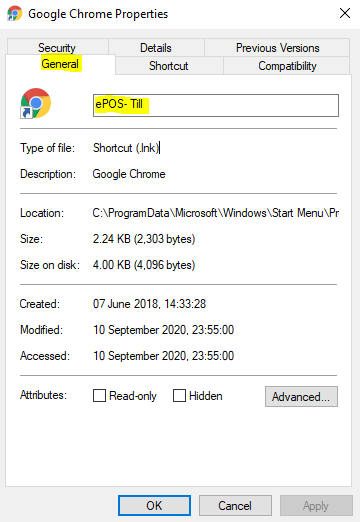Image resolution: width=360 pixels, height=522 pixels.
Task: Click the Apply button
Action: click(x=316, y=505)
